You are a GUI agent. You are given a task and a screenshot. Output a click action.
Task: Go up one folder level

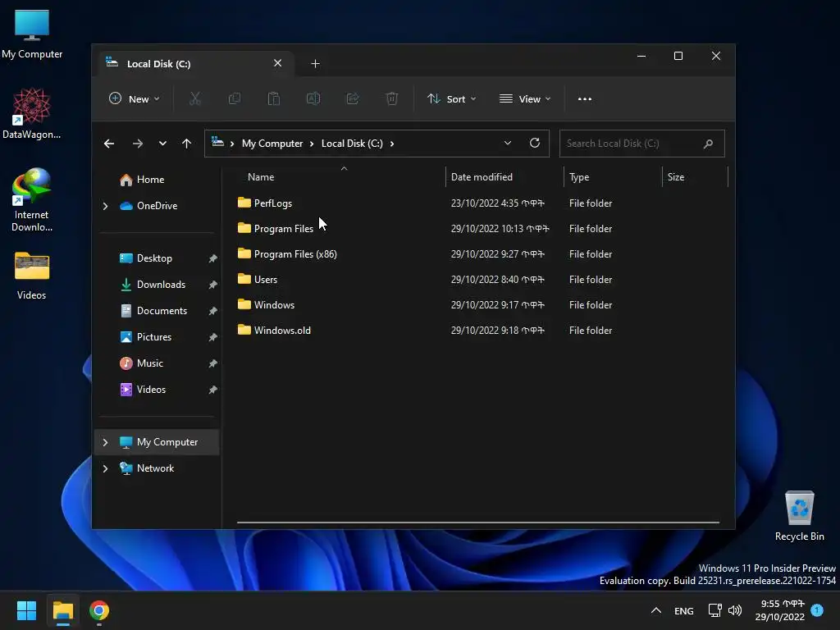pos(186,144)
